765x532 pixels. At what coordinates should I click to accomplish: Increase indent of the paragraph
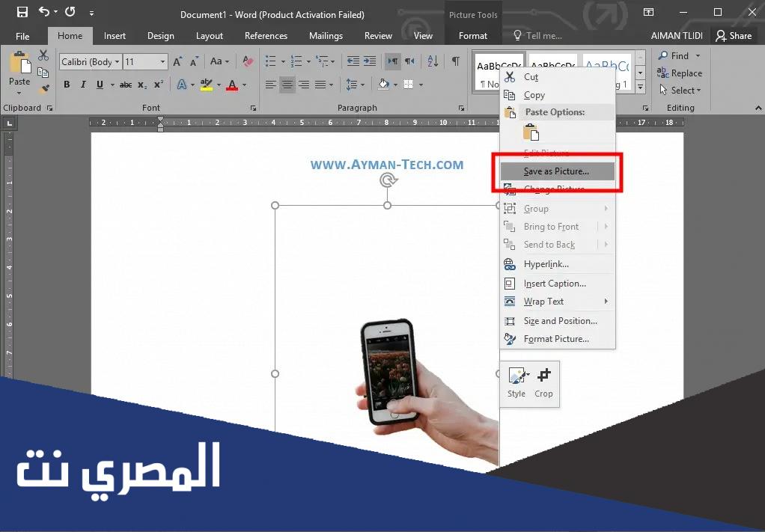[x=370, y=61]
